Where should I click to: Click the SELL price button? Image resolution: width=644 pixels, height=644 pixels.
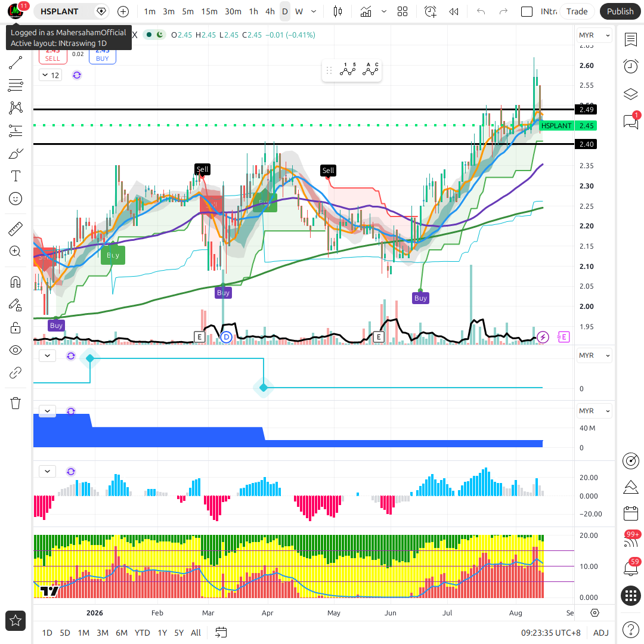click(52, 56)
